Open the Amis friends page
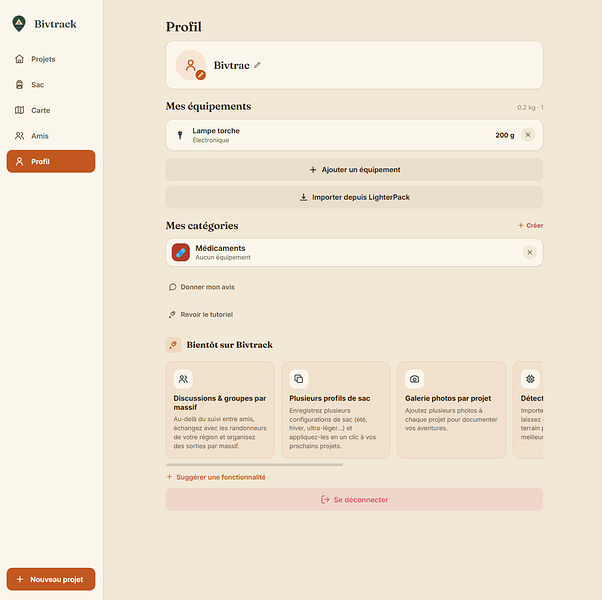 coord(51,136)
